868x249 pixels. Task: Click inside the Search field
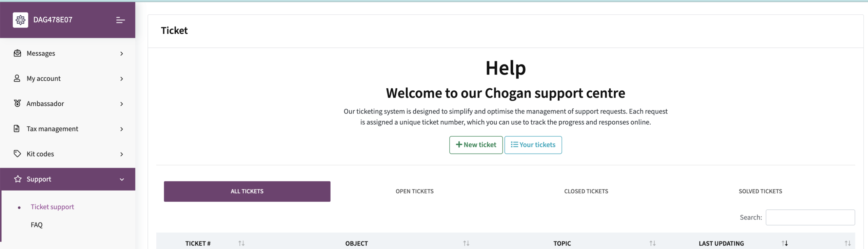[811, 217]
